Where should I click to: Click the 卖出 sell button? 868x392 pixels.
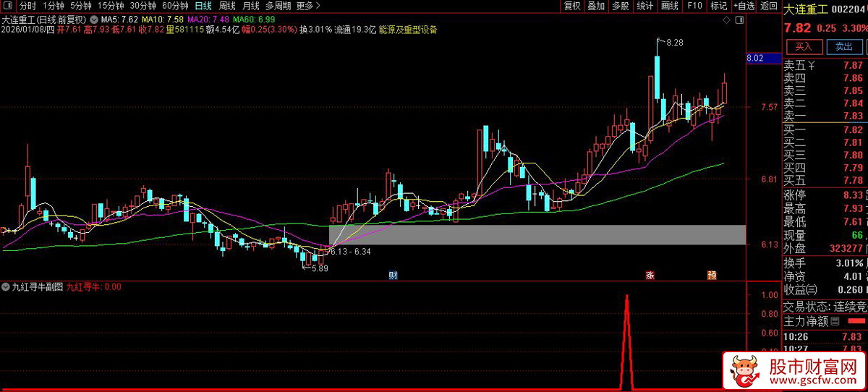pyautogui.click(x=843, y=46)
